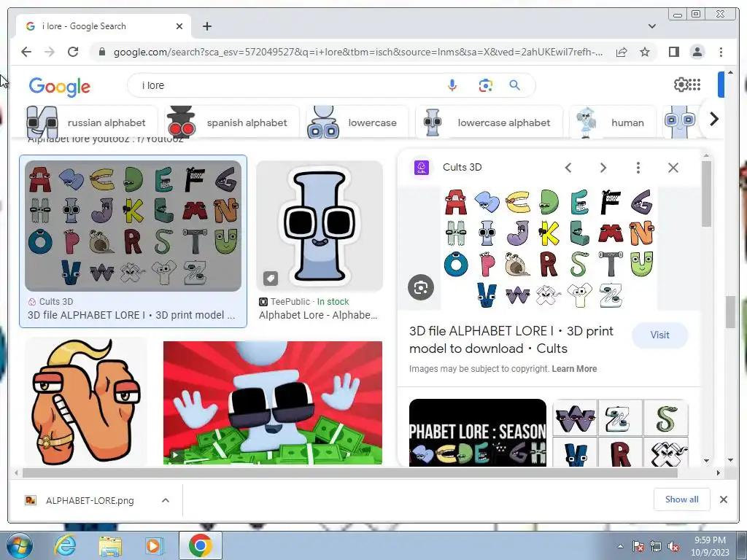Open the Learn More copyright link
The width and height of the screenshot is (747, 560).
(x=574, y=368)
